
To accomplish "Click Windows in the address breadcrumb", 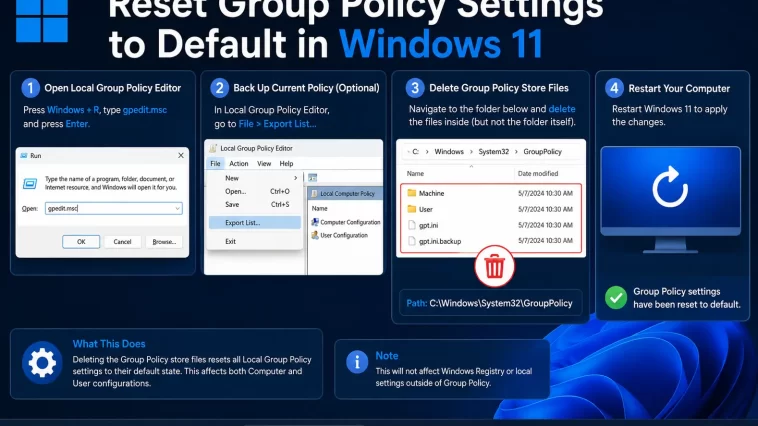I will pos(449,151).
